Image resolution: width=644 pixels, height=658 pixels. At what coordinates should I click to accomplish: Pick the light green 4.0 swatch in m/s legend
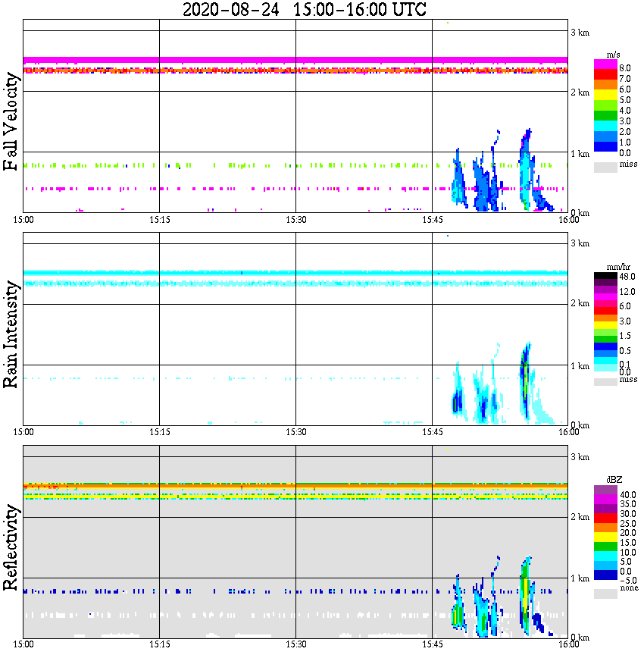pyautogui.click(x=605, y=105)
